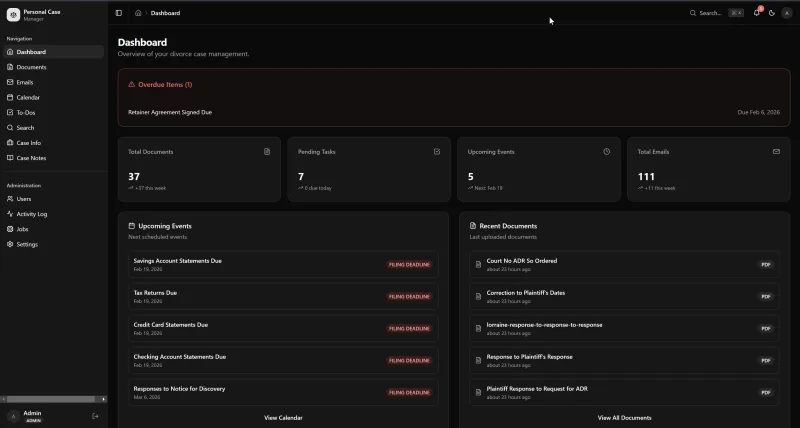Click the file icon by Recent Documents heading
This screenshot has width=800, height=428.
tap(473, 225)
